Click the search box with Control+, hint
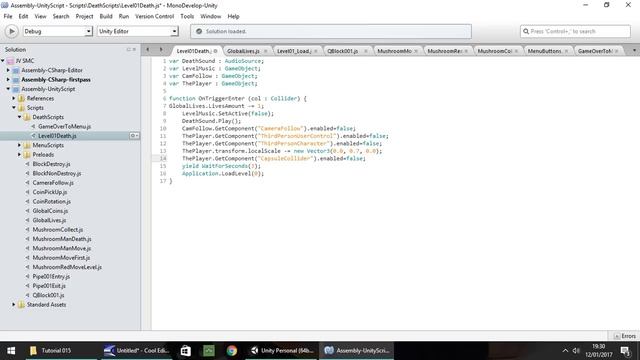Image resolution: width=640 pixels, height=360 pixels. [575, 31]
